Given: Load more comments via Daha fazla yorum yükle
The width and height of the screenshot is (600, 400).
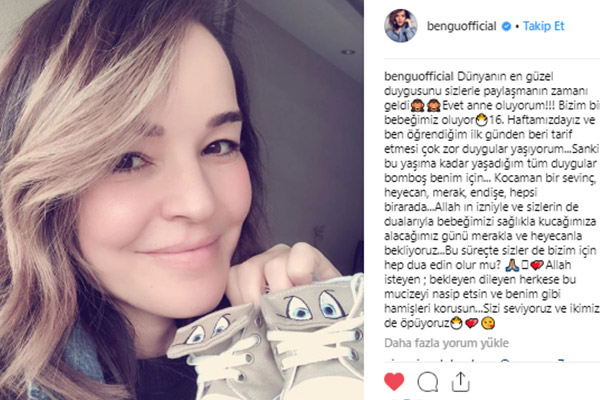Looking at the screenshot, I should point(447,343).
